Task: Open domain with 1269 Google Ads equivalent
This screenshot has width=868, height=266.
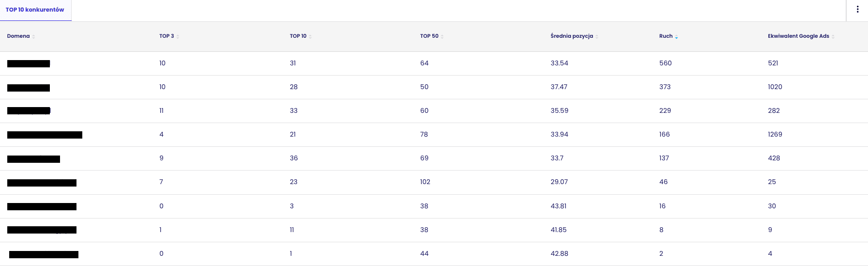Action: [45, 135]
